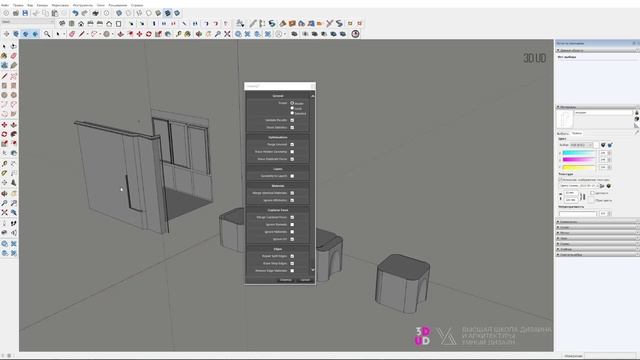Click the CleanUp button in the dialog
Screen dimensions: 640x360
point(285,280)
